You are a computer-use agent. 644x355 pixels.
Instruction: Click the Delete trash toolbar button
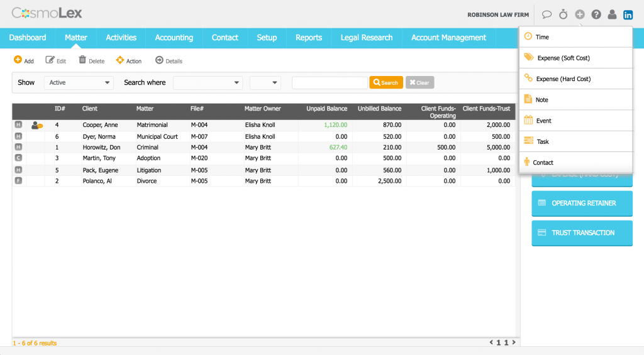pos(91,61)
